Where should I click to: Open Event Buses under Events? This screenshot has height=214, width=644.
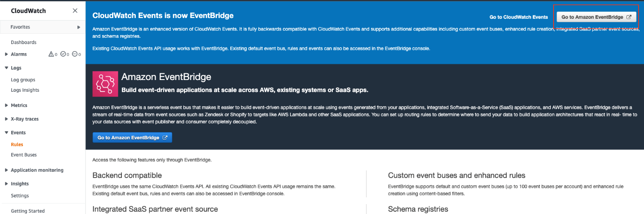pos(24,155)
